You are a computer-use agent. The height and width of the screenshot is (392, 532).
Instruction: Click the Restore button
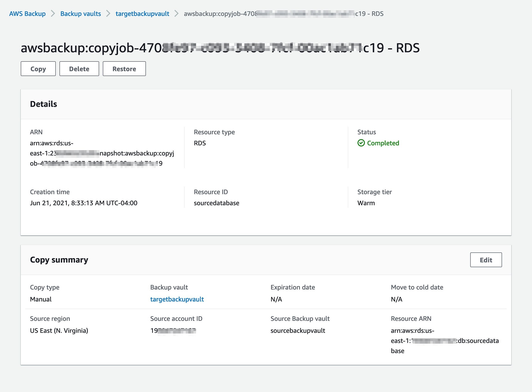point(124,69)
